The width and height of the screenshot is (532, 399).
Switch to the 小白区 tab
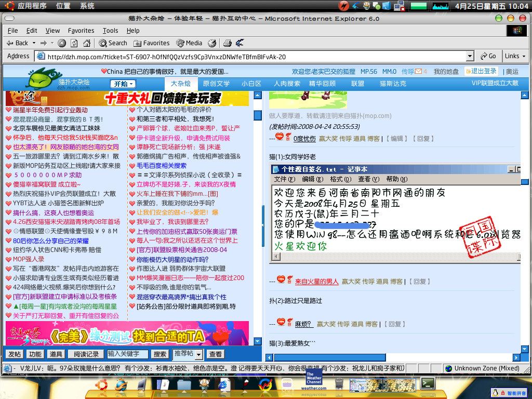point(251,84)
